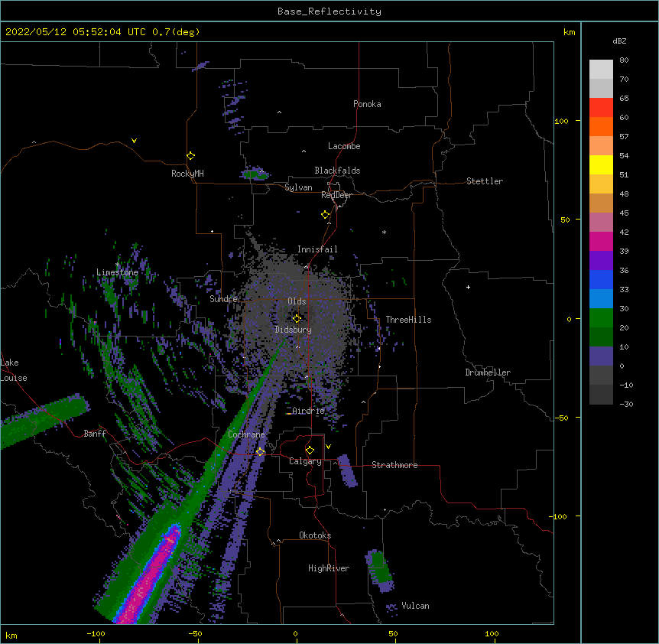Select the Olds label
Screen dimensions: 659x644
[x=297, y=301]
